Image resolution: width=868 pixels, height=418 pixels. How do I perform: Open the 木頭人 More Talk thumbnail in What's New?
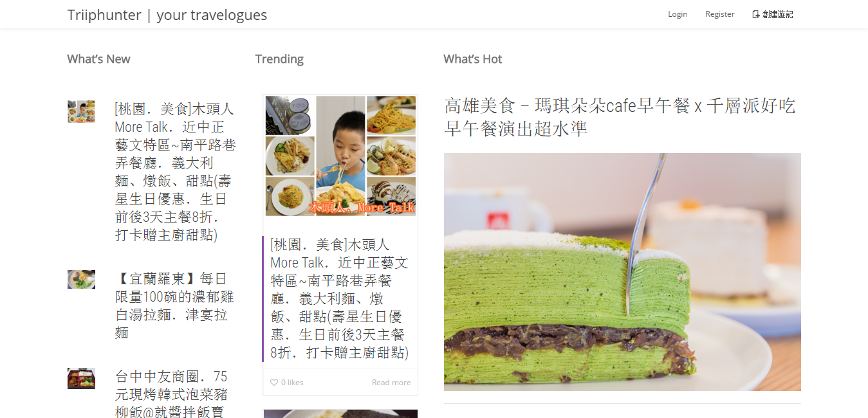click(81, 111)
